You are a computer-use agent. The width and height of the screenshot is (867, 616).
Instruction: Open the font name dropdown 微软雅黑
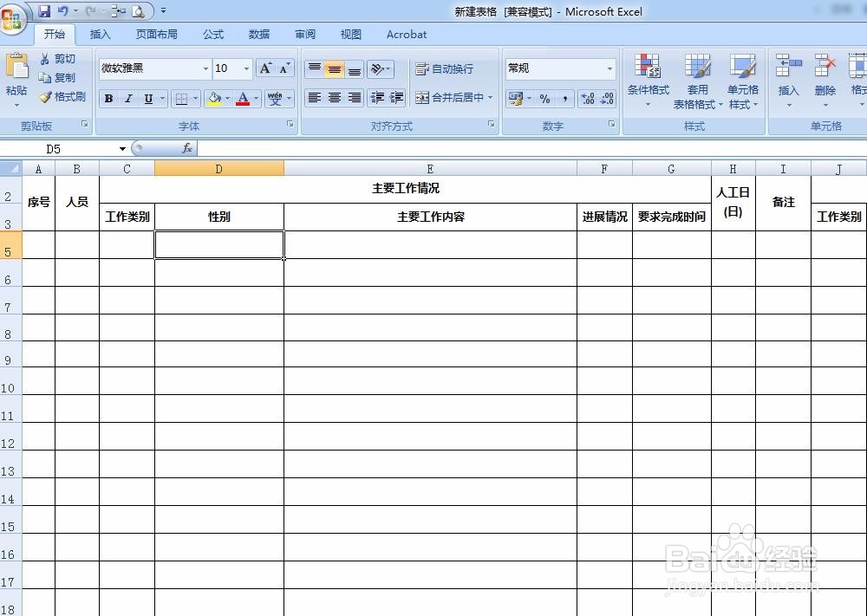[x=205, y=68]
